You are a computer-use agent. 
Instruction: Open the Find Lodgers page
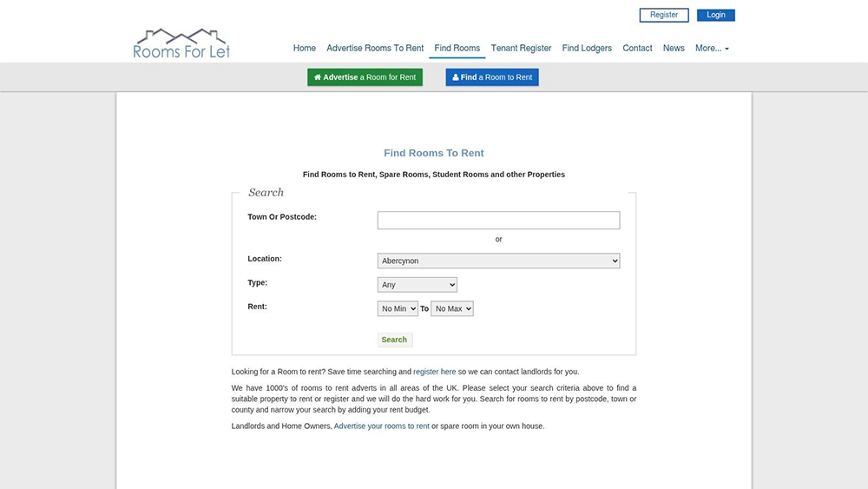[587, 48]
